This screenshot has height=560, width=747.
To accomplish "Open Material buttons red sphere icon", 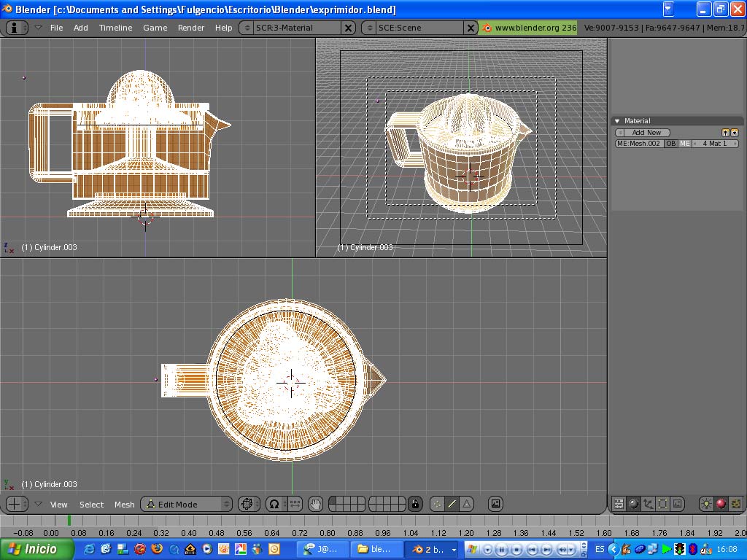I will click(721, 504).
